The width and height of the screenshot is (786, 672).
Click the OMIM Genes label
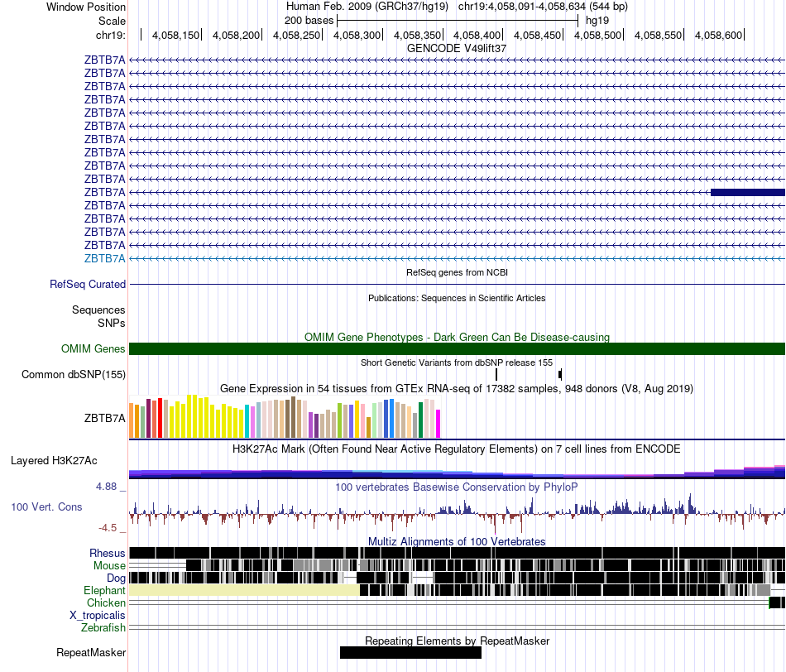(93, 348)
